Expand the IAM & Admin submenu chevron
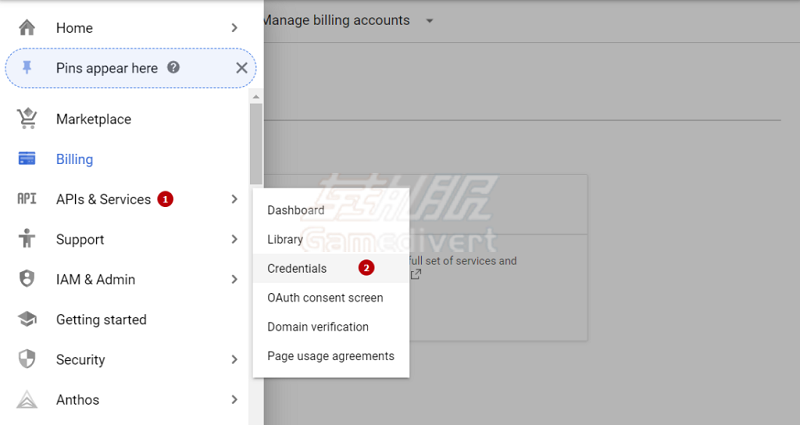Viewport: 800px width, 425px height. (x=234, y=279)
